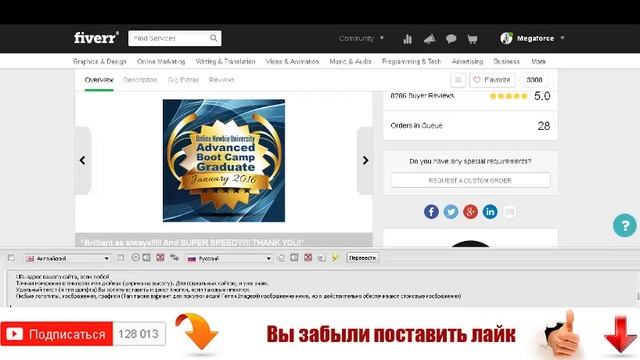Expand the Community dropdown
640x360 pixels.
point(361,38)
